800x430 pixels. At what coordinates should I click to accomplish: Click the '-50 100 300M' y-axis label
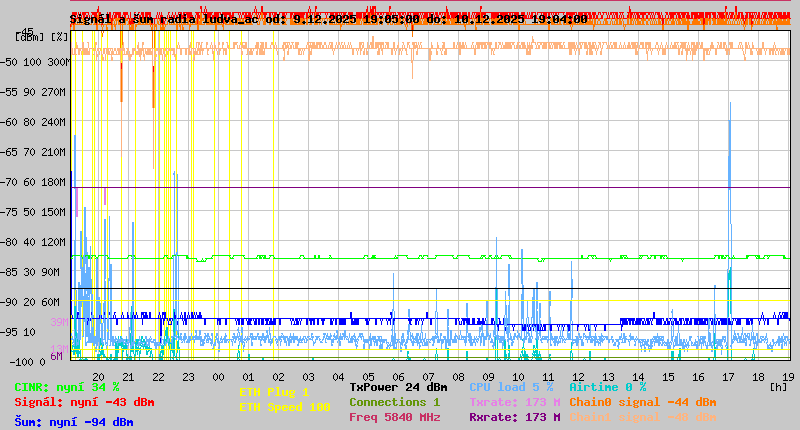pyautogui.click(x=35, y=62)
